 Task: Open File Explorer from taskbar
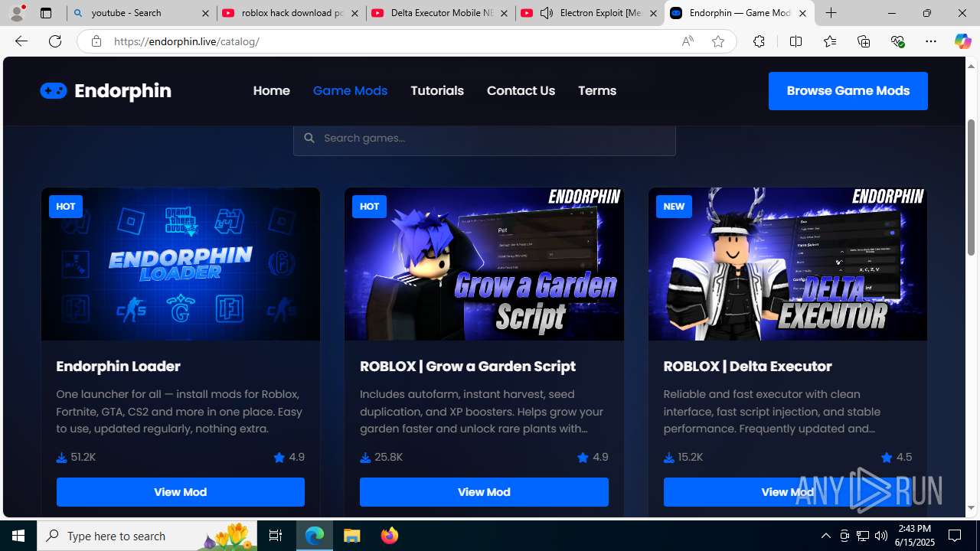tap(352, 536)
